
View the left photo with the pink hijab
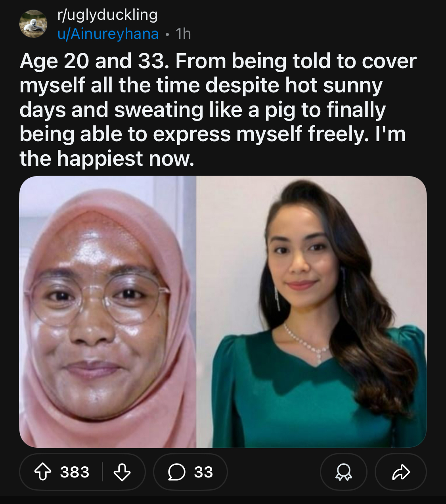pos(108,312)
